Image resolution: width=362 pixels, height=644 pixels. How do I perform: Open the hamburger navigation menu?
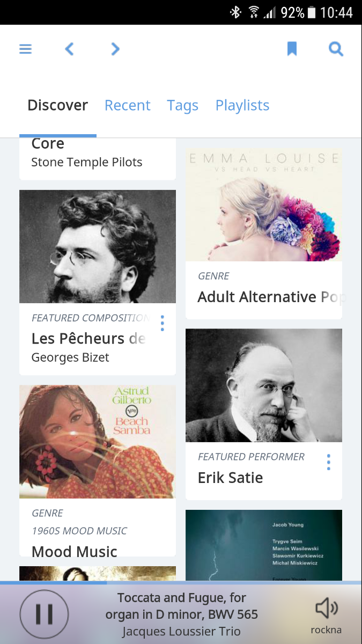point(26,49)
